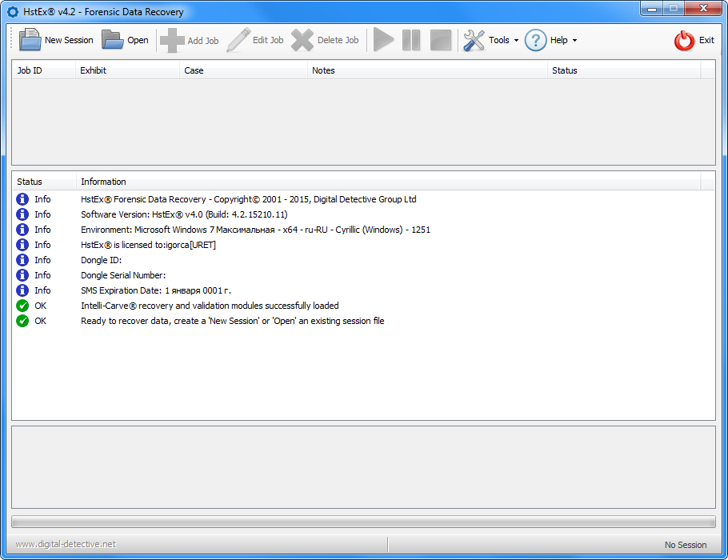Image resolution: width=728 pixels, height=560 pixels.
Task: Select the Environment: Microsoft Windows 7 row
Action: pyautogui.click(x=363, y=230)
